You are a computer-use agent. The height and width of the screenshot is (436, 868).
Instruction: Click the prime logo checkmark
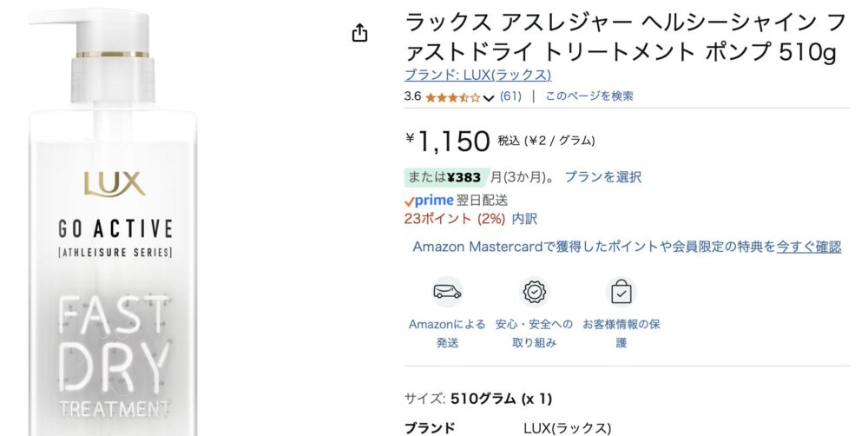(409, 201)
